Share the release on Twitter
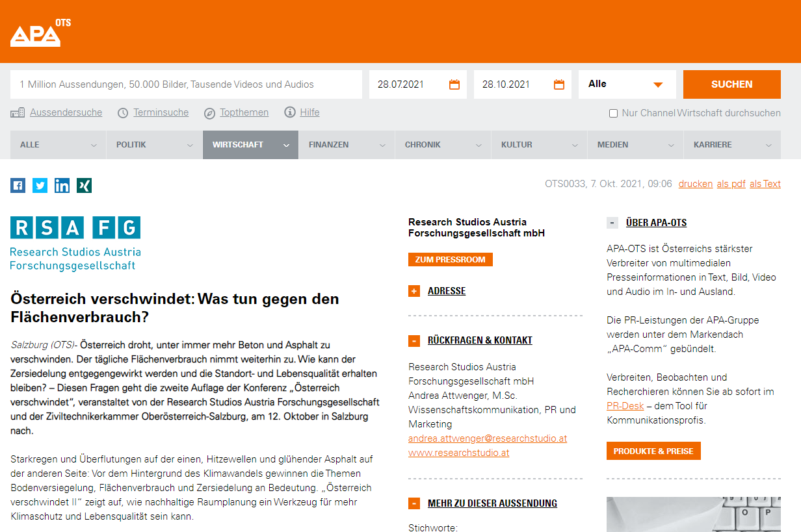Viewport: 801px width, 532px height. tap(40, 186)
